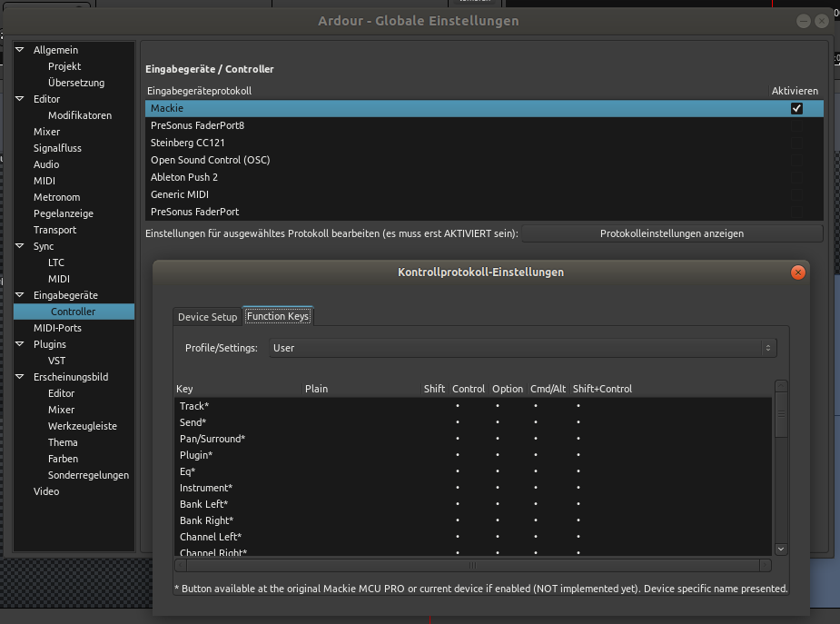The height and width of the screenshot is (624, 840).
Task: Click the Shift column header
Action: [434, 389]
